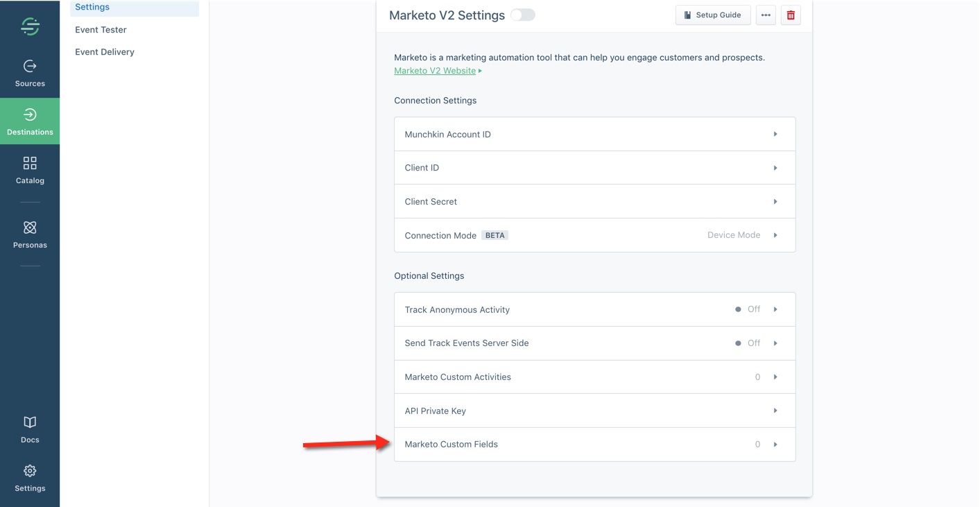This screenshot has width=980, height=507.
Task: Click the Segment logo icon
Action: [30, 26]
